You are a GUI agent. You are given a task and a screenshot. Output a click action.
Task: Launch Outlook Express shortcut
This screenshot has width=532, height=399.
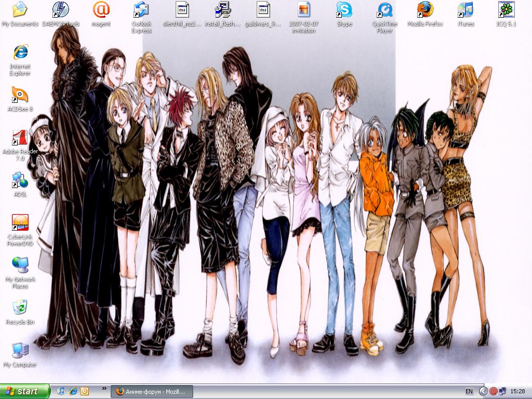coord(141,18)
